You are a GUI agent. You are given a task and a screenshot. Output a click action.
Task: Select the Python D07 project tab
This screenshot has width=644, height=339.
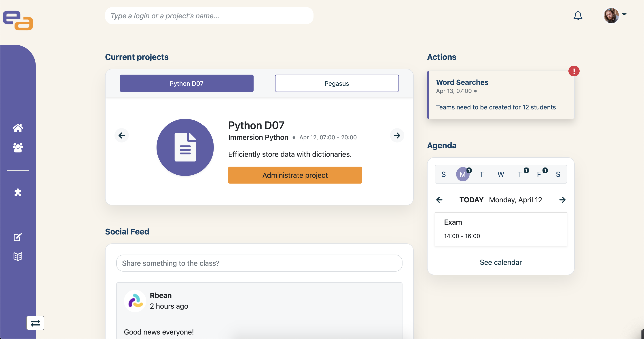coord(186,83)
